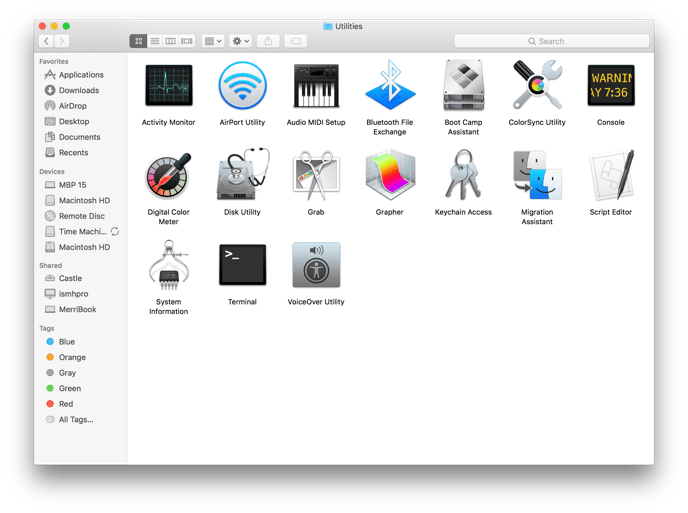
Task: Open Documents in the sidebar
Action: point(80,137)
